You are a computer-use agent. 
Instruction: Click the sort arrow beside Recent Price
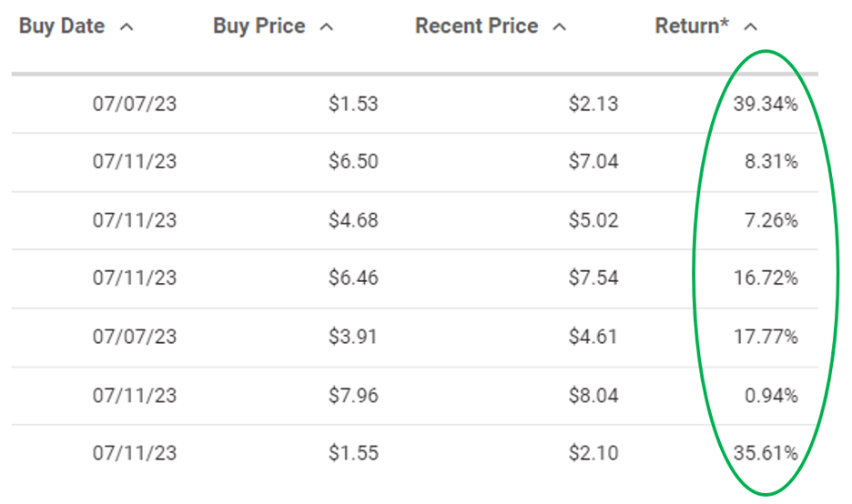559,27
